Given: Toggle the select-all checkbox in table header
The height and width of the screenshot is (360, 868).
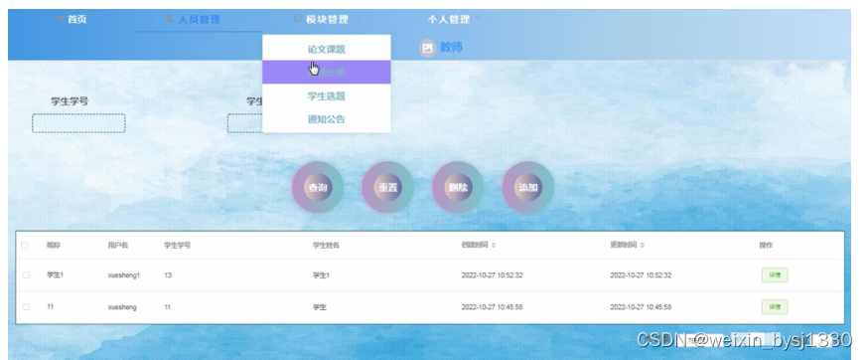Looking at the screenshot, I should coord(25,246).
